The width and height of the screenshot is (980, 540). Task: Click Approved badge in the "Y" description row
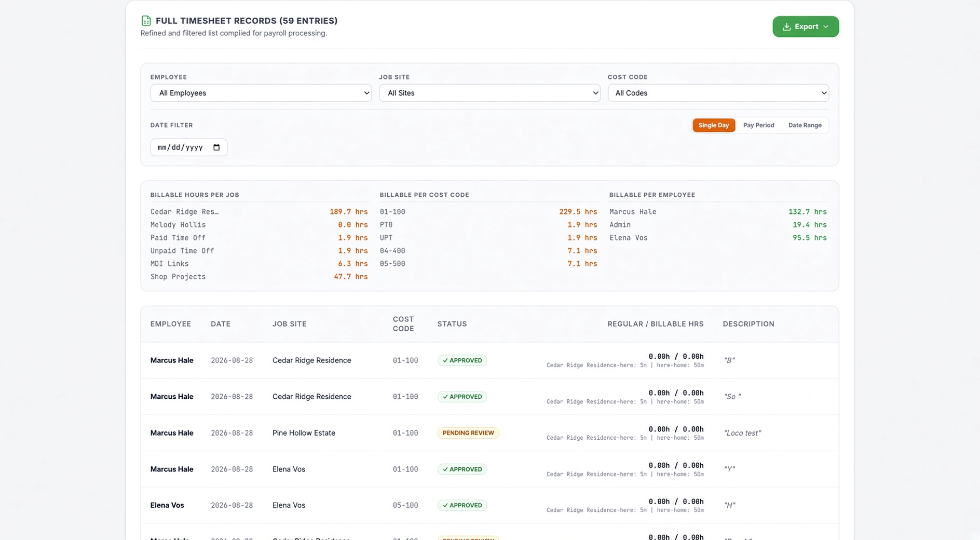click(x=462, y=469)
